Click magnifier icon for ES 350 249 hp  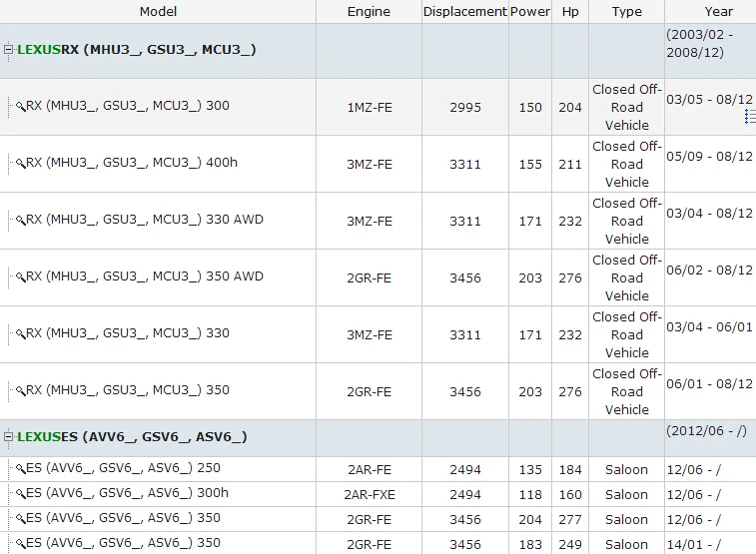(20, 544)
